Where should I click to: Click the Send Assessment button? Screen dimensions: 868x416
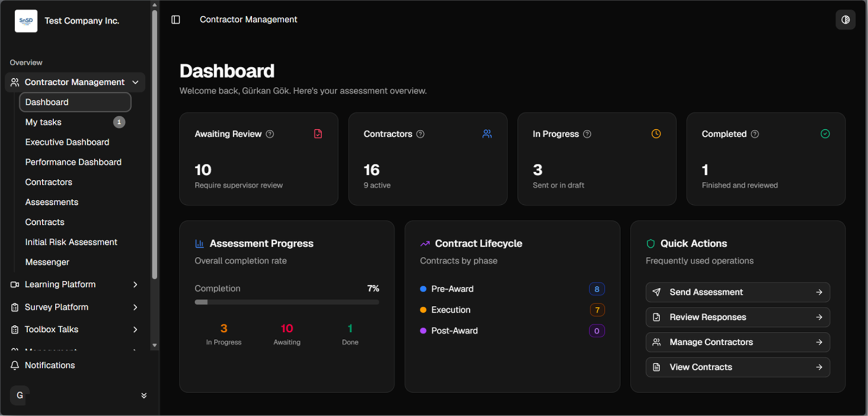tap(738, 292)
